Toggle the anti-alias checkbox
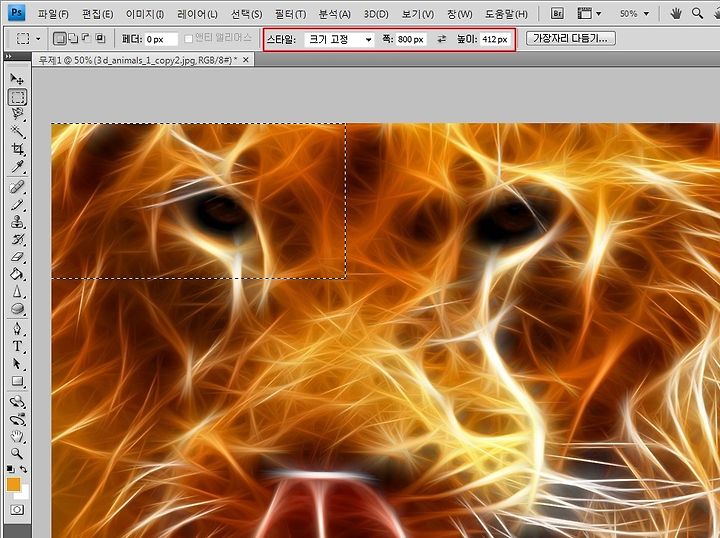720x538 pixels. [x=188, y=39]
